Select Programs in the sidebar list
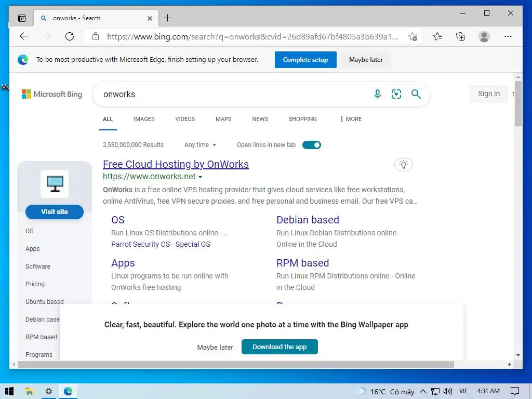The width and height of the screenshot is (532, 399). point(39,354)
